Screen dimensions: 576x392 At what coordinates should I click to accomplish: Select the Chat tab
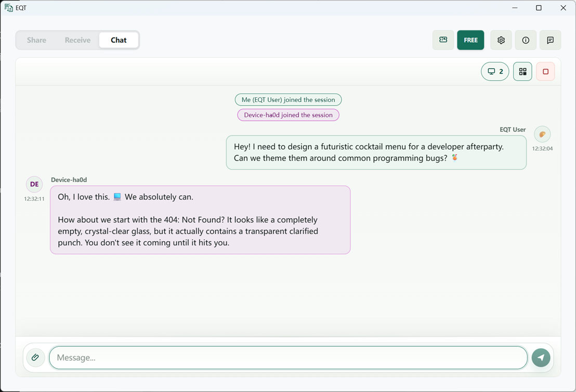point(119,40)
